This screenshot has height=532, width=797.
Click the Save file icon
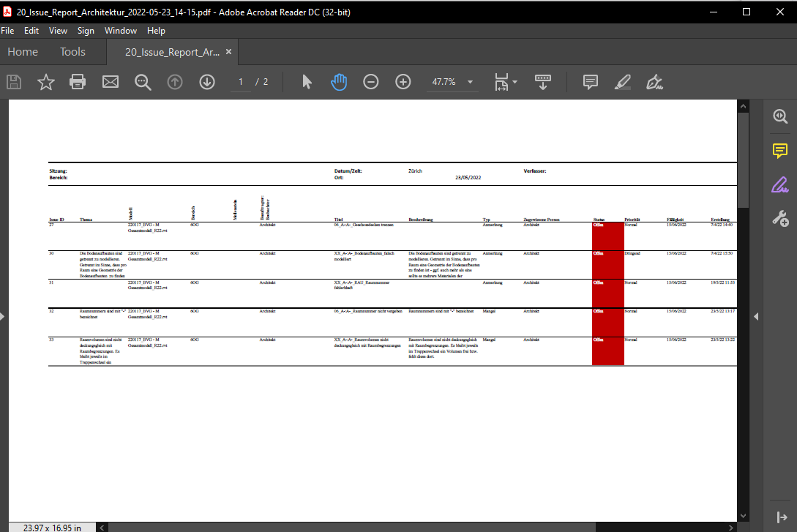click(14, 82)
